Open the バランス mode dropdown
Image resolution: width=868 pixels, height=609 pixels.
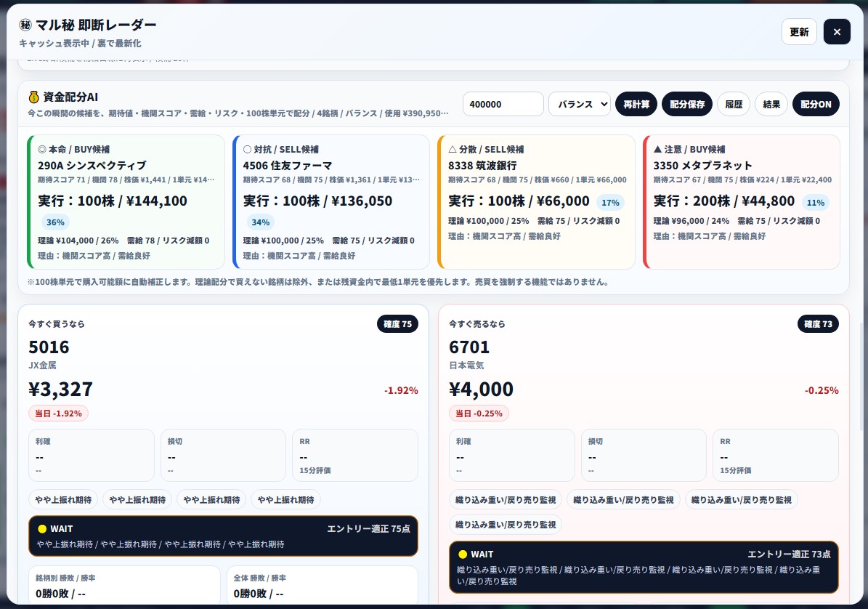579,104
